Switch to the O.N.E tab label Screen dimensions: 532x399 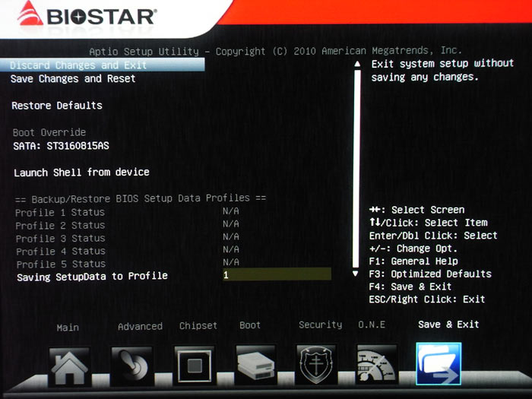372,325
